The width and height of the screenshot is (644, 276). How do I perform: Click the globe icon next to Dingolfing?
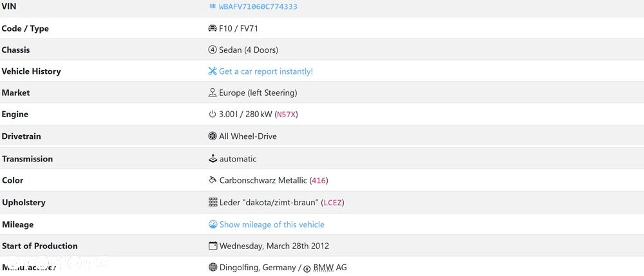pyautogui.click(x=213, y=268)
